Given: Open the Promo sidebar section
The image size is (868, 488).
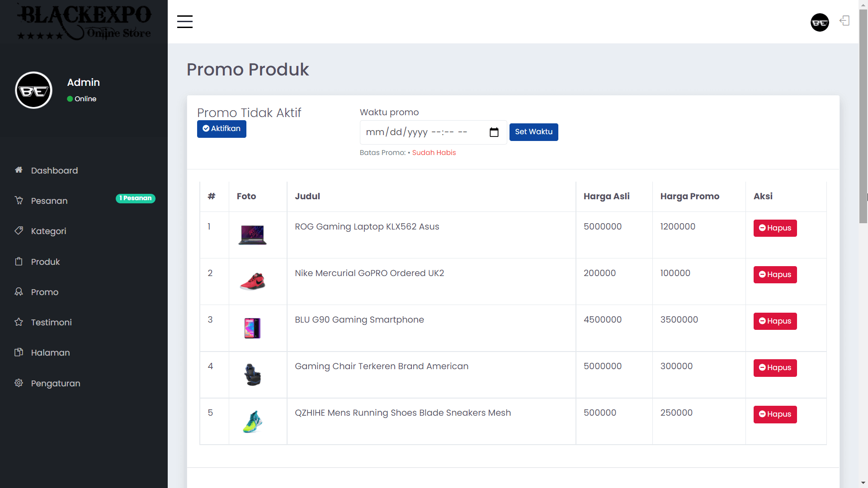Looking at the screenshot, I should pyautogui.click(x=44, y=292).
